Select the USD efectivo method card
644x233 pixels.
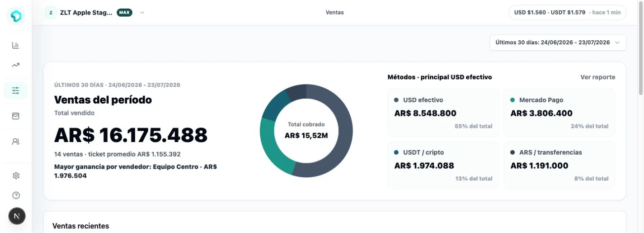click(443, 113)
